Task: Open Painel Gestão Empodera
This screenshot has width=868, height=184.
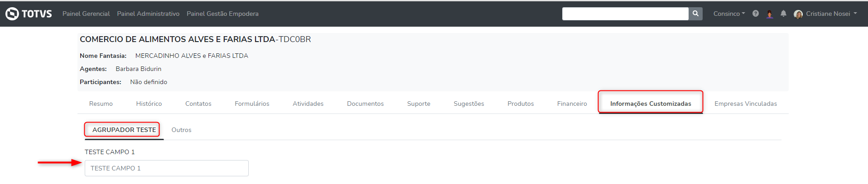Action: point(222,14)
